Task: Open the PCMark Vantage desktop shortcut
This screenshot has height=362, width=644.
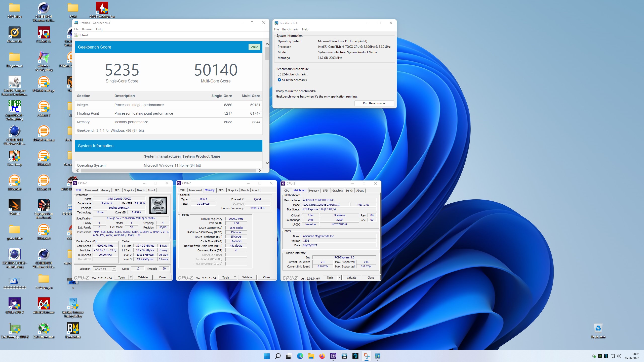Action: pos(44,84)
